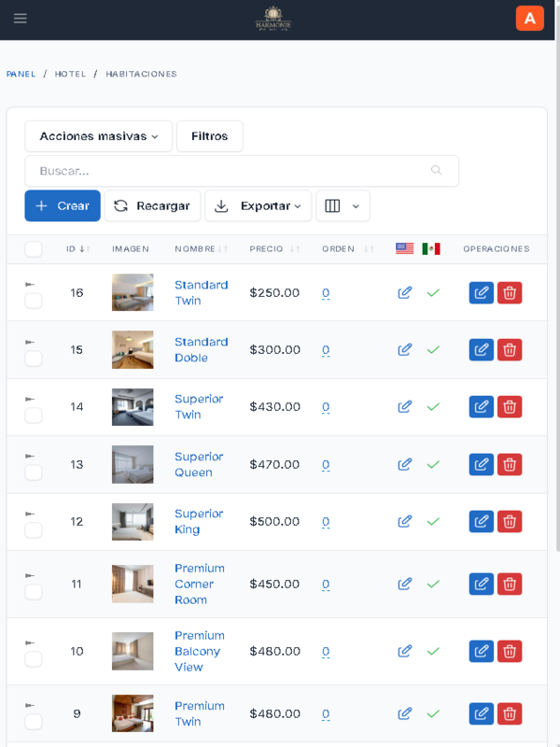Viewport: 560px width, 747px height.
Task: Check the checkbox for room ID 16
Action: pos(34,301)
